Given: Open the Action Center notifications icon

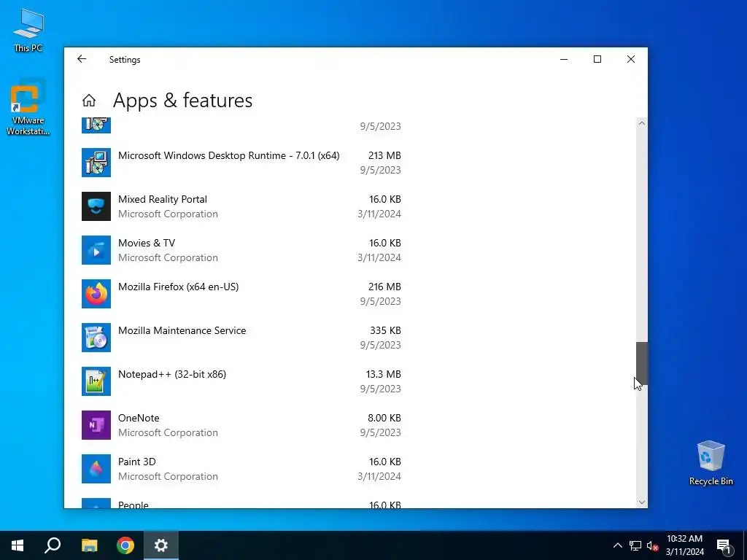Looking at the screenshot, I should coord(724,546).
